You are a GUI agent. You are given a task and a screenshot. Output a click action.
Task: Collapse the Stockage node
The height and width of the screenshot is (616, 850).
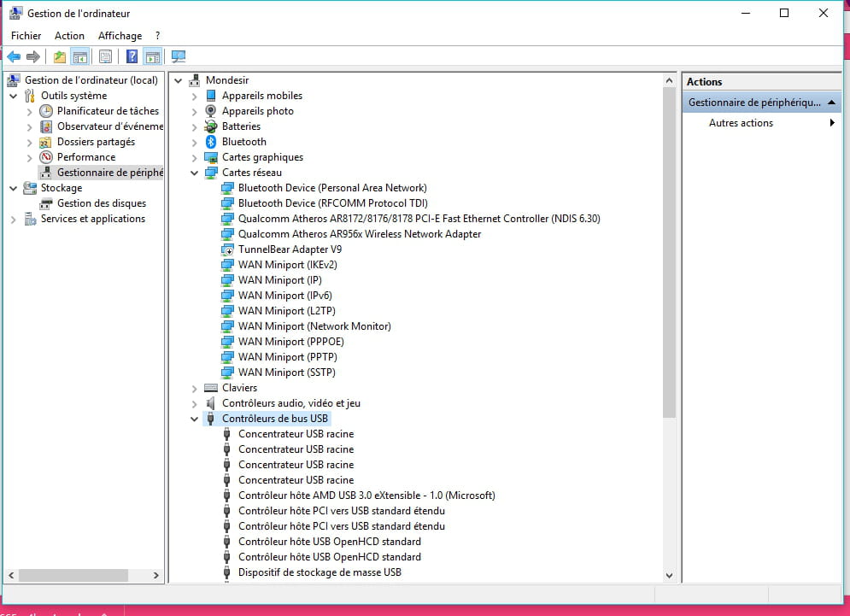pos(14,188)
